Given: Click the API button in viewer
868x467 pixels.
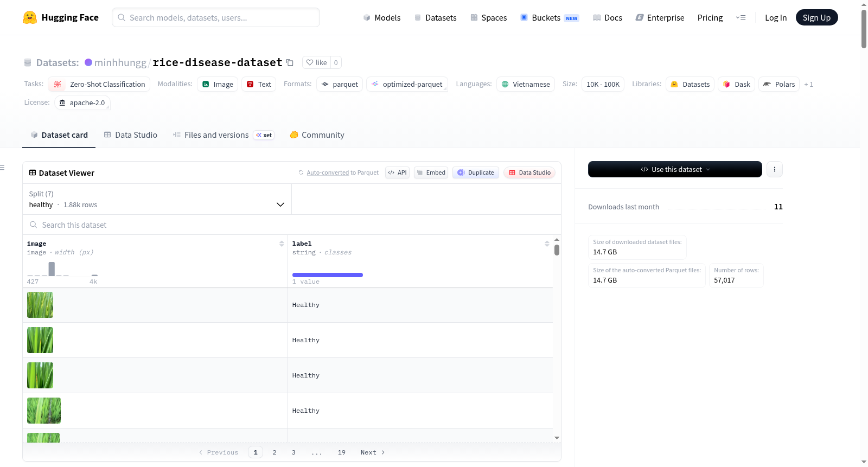Looking at the screenshot, I should pos(397,172).
